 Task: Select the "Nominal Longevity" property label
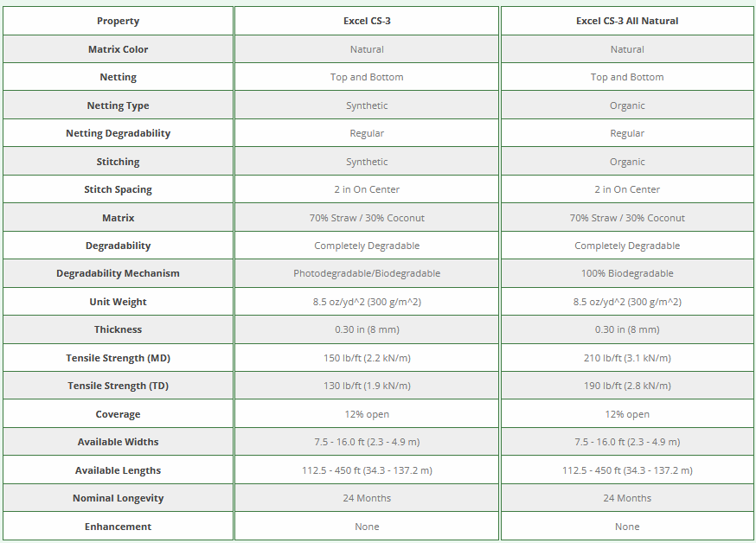[x=118, y=498]
